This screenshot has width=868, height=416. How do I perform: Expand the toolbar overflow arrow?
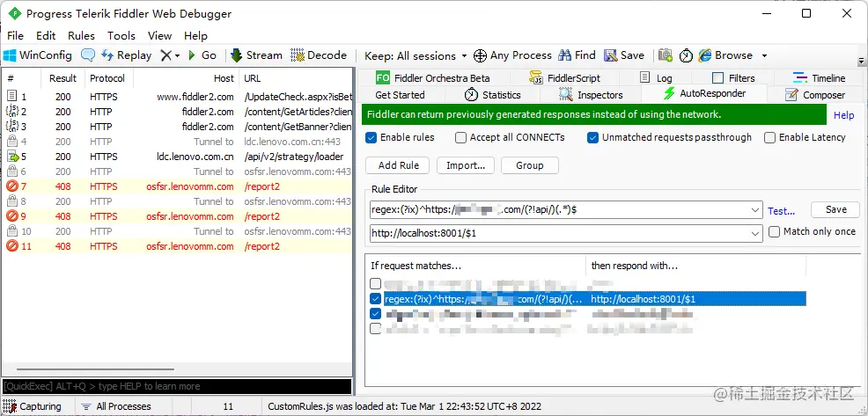[861, 61]
